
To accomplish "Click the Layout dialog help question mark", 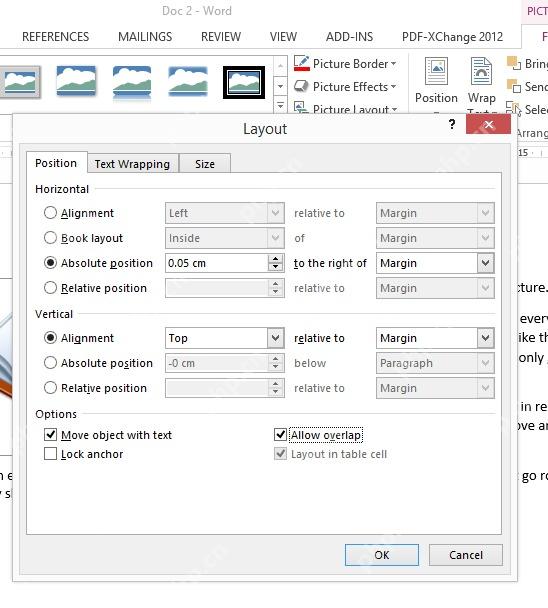I will click(x=452, y=124).
